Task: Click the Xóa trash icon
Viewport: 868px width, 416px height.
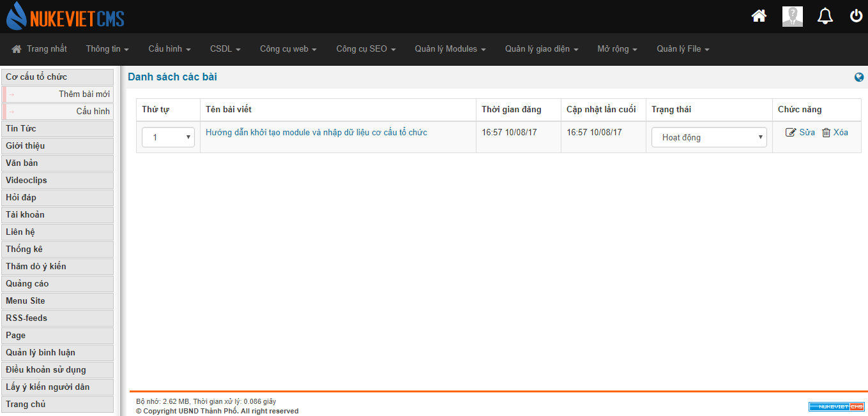Action: (x=826, y=133)
